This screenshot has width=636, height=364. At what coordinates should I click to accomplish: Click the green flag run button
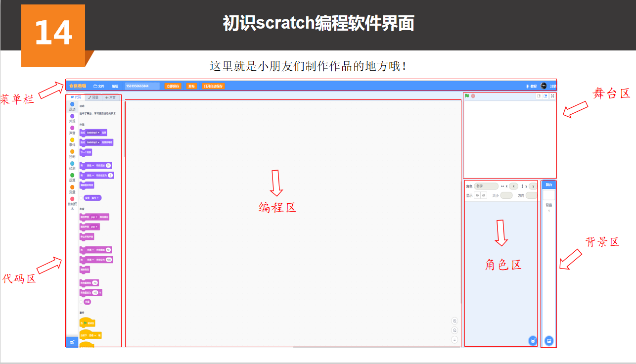tap(467, 96)
